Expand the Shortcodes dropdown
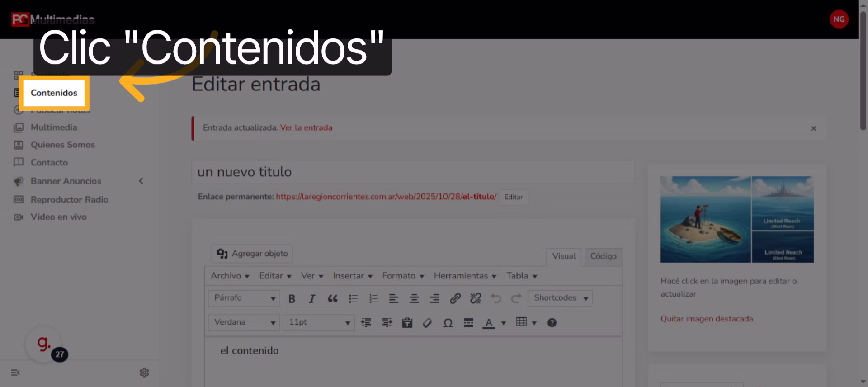Image resolution: width=868 pixels, height=387 pixels. [x=560, y=298]
